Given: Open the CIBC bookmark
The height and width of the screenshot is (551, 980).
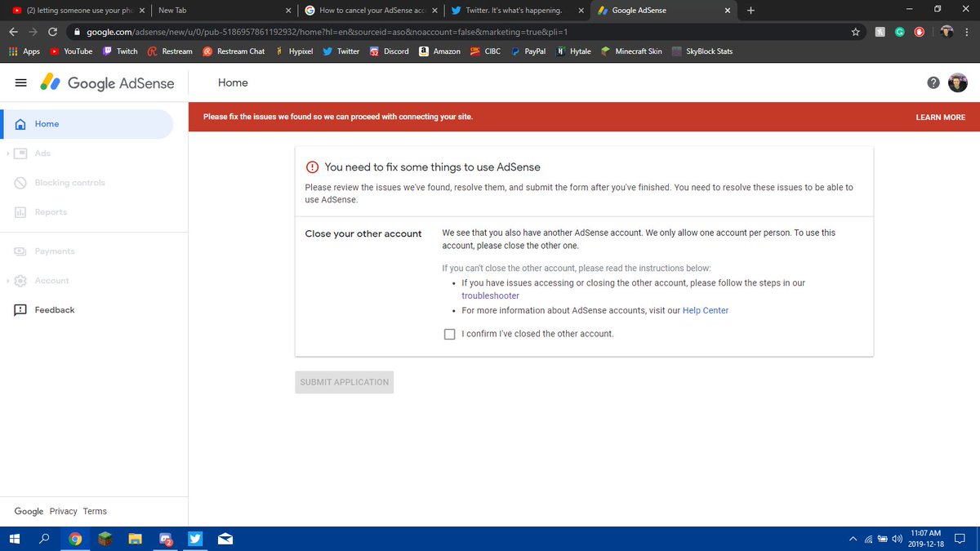Looking at the screenshot, I should pyautogui.click(x=485, y=51).
